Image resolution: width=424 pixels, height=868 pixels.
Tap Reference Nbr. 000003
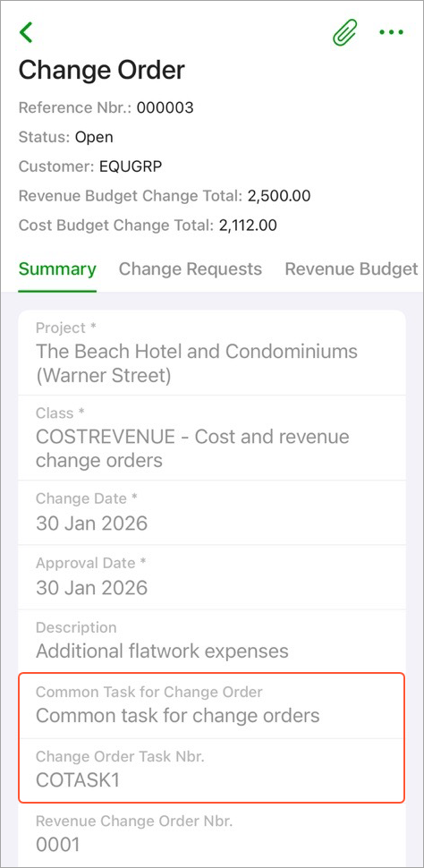point(106,107)
